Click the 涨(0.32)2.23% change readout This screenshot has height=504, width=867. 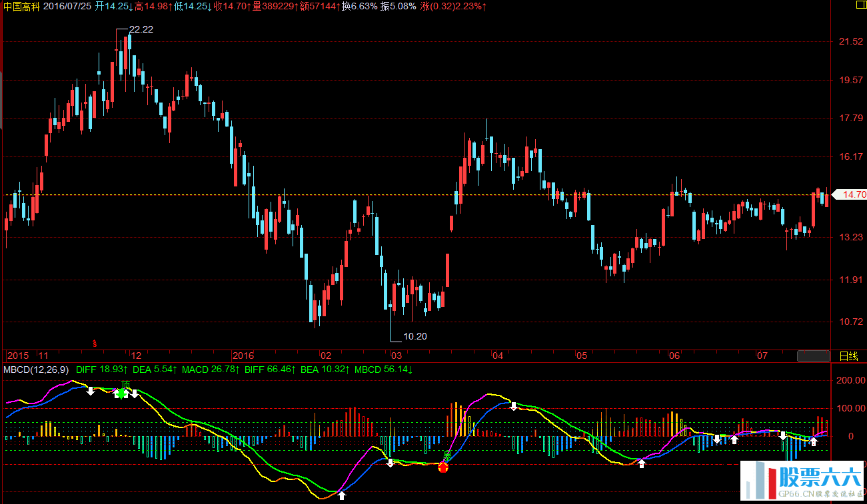click(453, 6)
